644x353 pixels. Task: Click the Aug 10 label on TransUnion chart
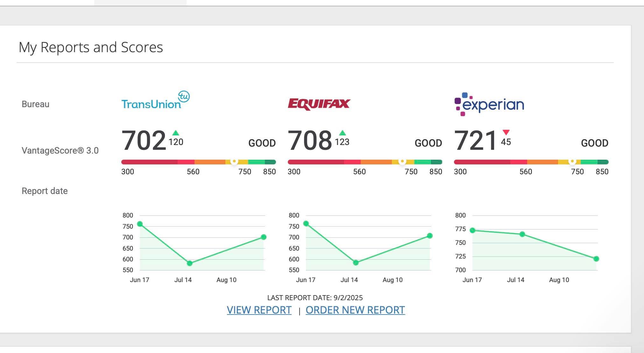(226, 280)
